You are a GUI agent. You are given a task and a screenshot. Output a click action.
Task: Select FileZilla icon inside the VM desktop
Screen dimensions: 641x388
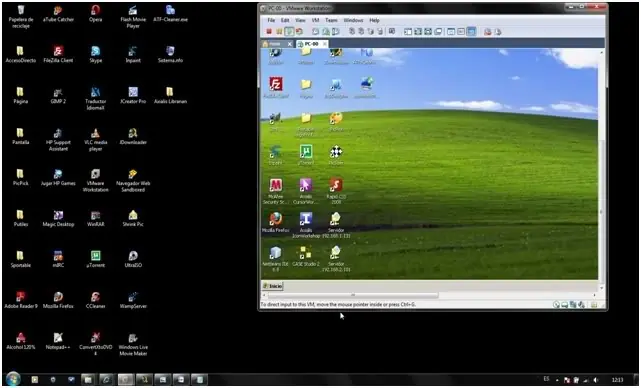click(x=276, y=87)
